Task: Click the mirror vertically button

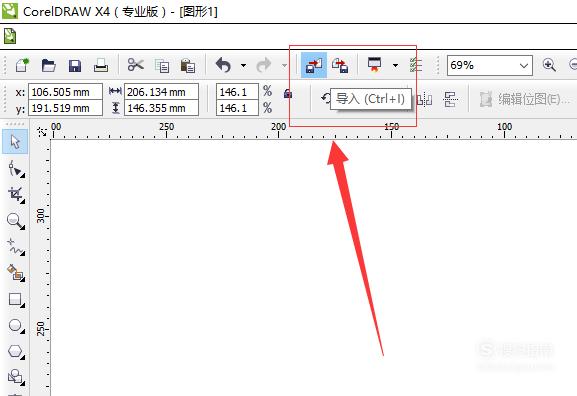Action: (x=451, y=99)
